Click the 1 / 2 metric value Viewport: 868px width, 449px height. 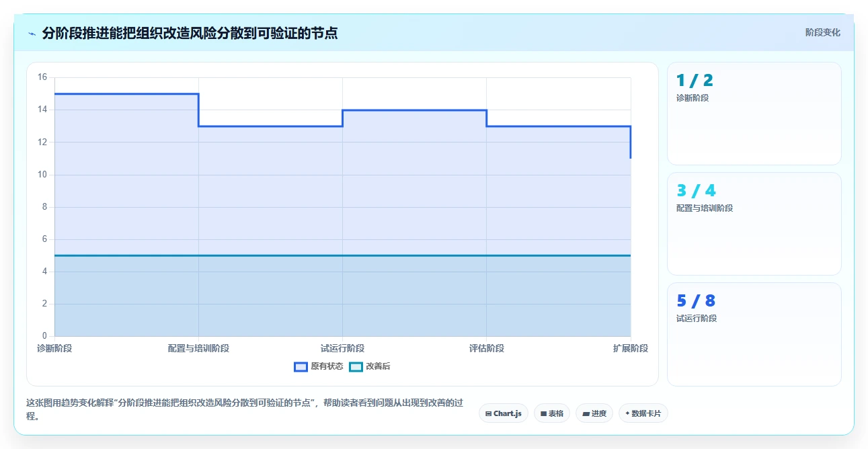(x=695, y=81)
